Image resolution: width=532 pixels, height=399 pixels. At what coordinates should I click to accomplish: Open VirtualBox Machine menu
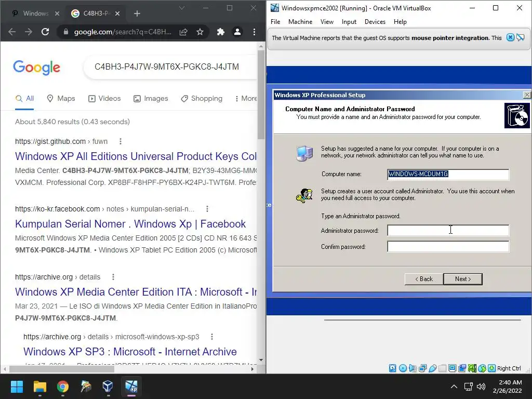(300, 22)
